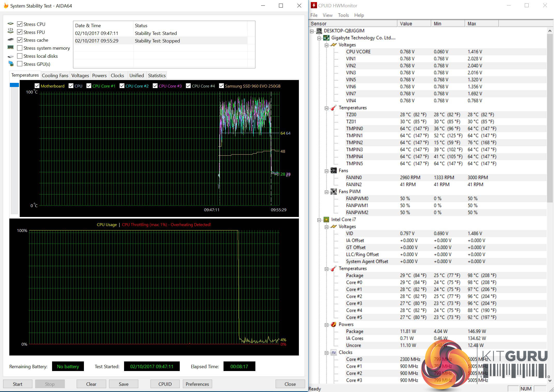Collapse the Fans PWM tree node
Screen dimensions: 554x392
click(x=326, y=192)
